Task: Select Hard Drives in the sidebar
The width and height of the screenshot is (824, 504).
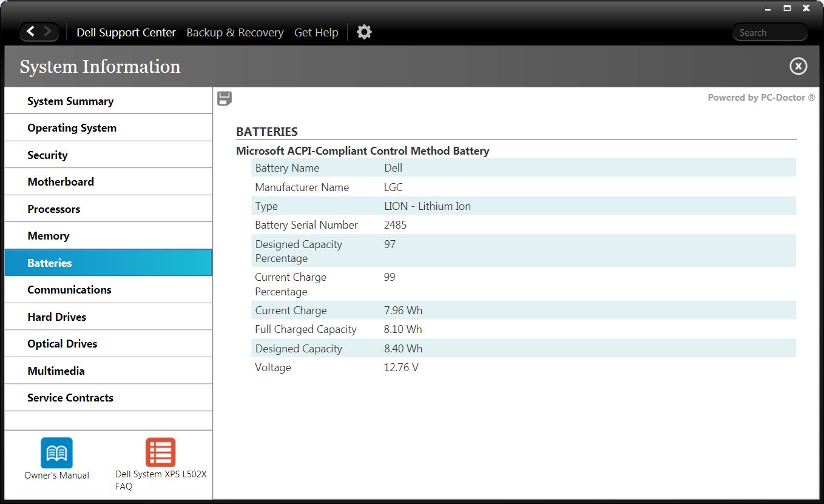Action: tap(109, 317)
